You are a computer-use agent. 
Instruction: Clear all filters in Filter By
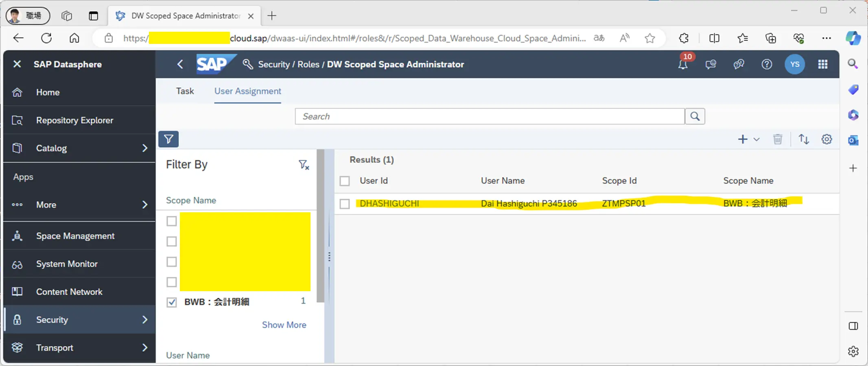point(304,165)
